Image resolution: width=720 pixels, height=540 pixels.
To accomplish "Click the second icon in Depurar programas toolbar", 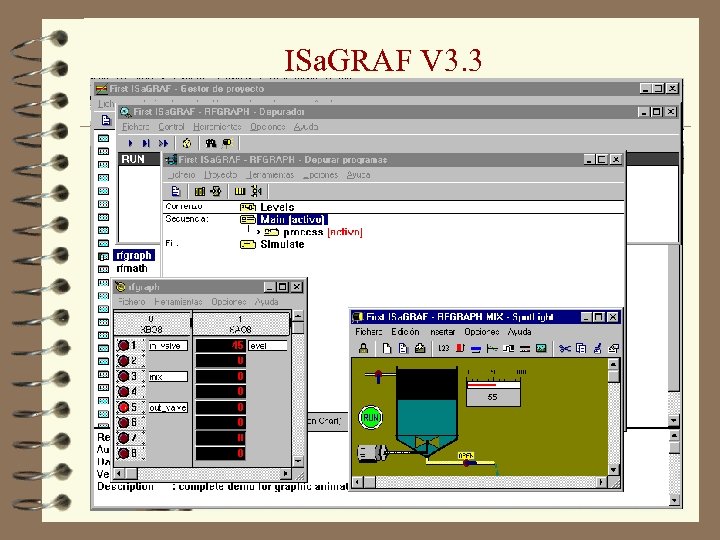I will [200, 191].
